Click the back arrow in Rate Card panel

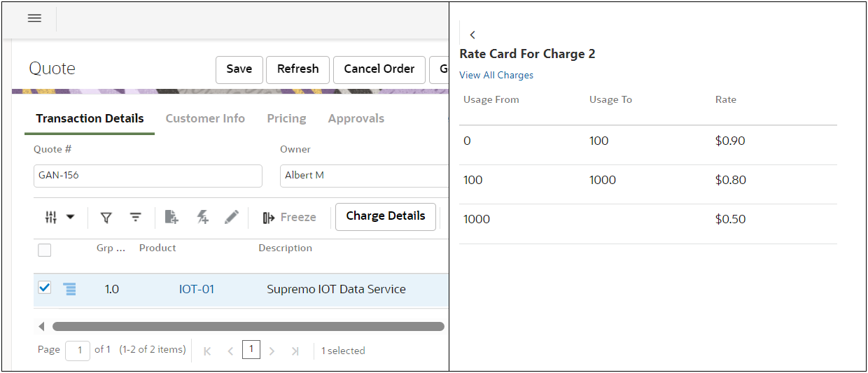[472, 35]
